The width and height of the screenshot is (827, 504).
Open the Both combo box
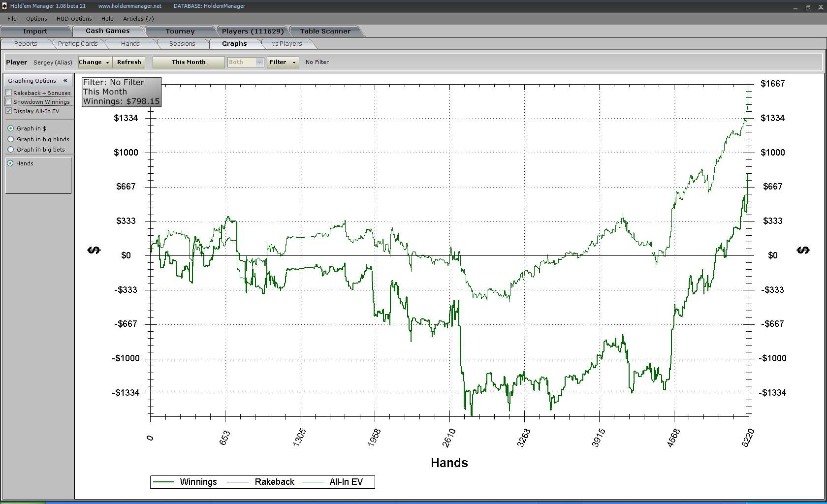click(246, 62)
